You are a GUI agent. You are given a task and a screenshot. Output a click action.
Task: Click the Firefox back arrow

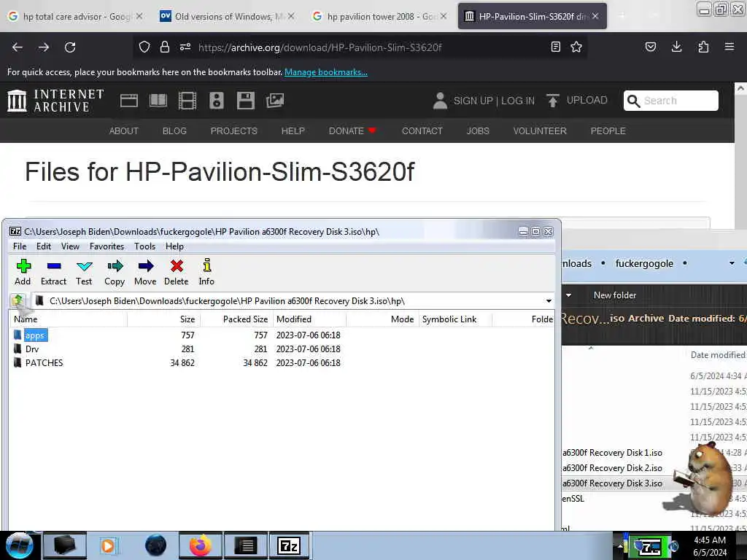pyautogui.click(x=18, y=47)
